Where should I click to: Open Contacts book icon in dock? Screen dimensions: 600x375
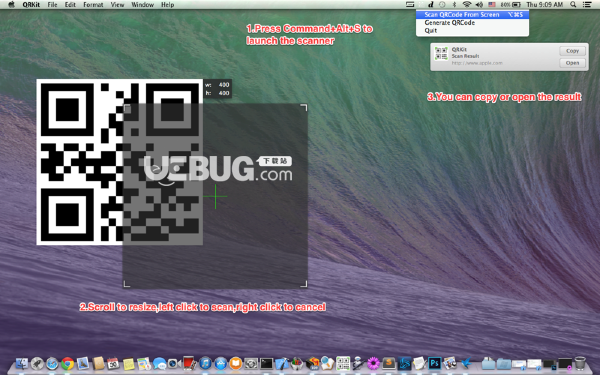[98, 364]
